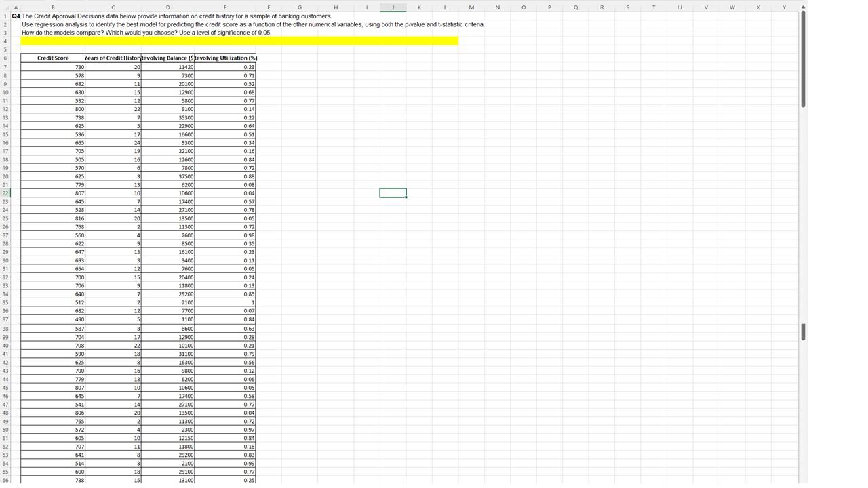This screenshot has height=488, width=868.
Task: Click the Years of Credit History header cell
Action: click(x=113, y=58)
